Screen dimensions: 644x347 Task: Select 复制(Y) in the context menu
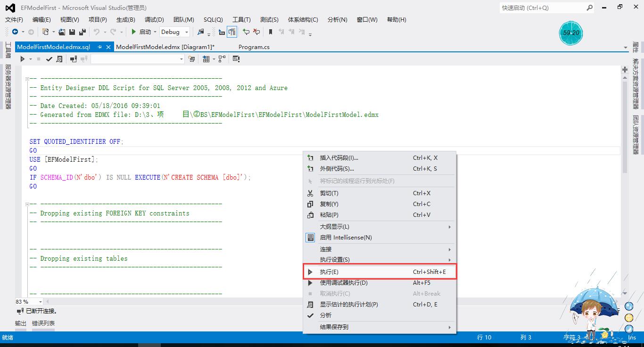click(380, 204)
